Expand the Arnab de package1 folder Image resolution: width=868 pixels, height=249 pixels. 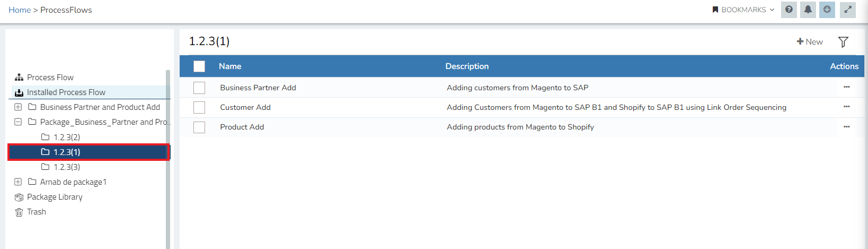coord(18,182)
